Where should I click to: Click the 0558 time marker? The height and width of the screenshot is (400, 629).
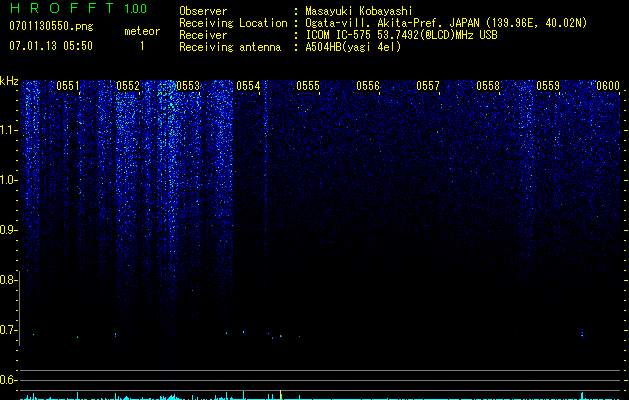(x=488, y=86)
